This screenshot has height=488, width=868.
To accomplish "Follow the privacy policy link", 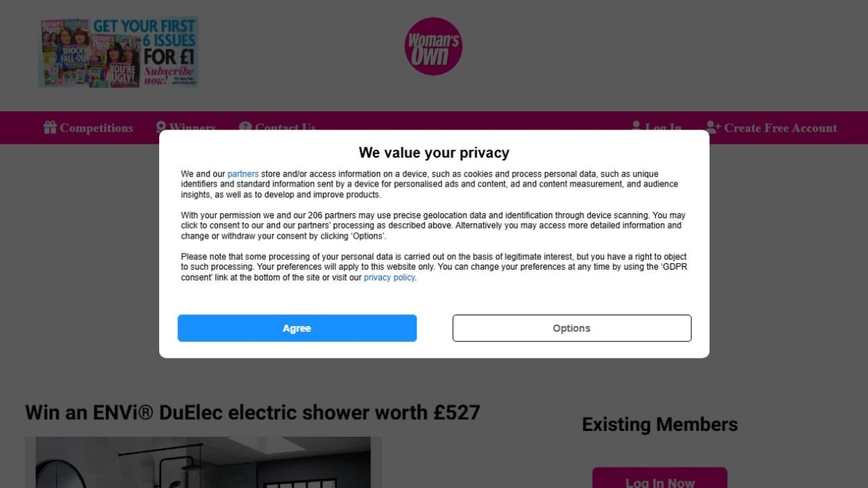I will pyautogui.click(x=389, y=278).
